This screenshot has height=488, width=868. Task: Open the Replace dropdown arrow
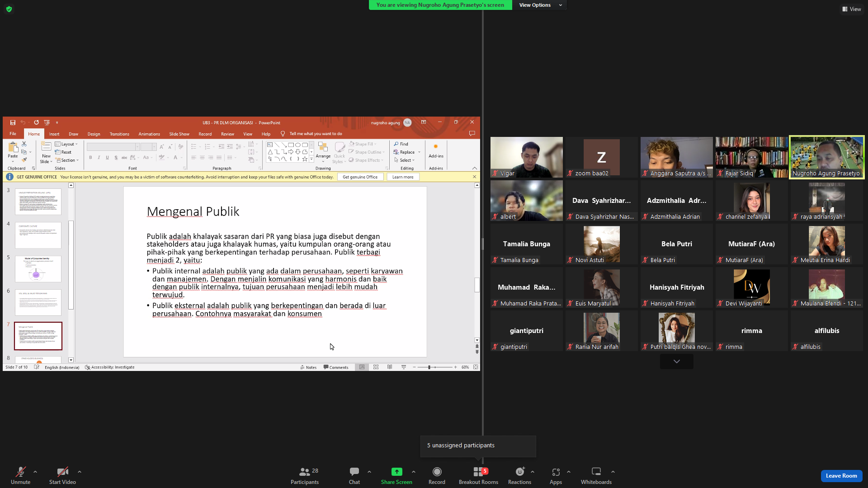tap(419, 152)
